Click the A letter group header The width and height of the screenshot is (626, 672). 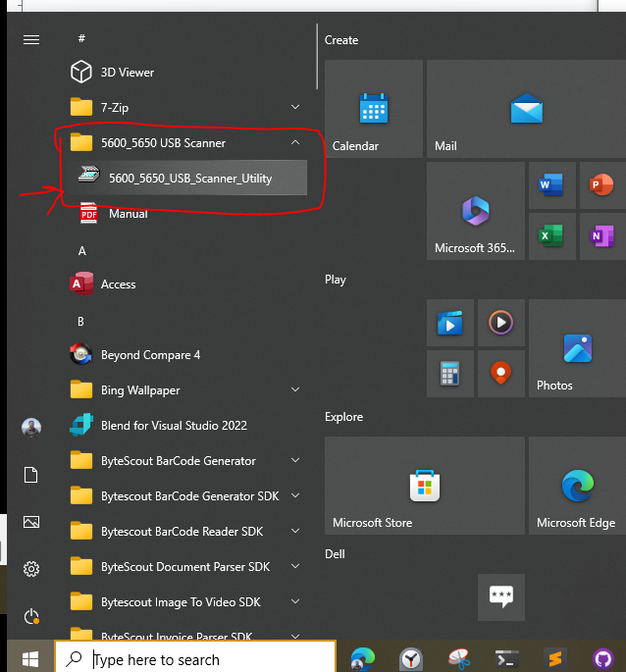[81, 251]
